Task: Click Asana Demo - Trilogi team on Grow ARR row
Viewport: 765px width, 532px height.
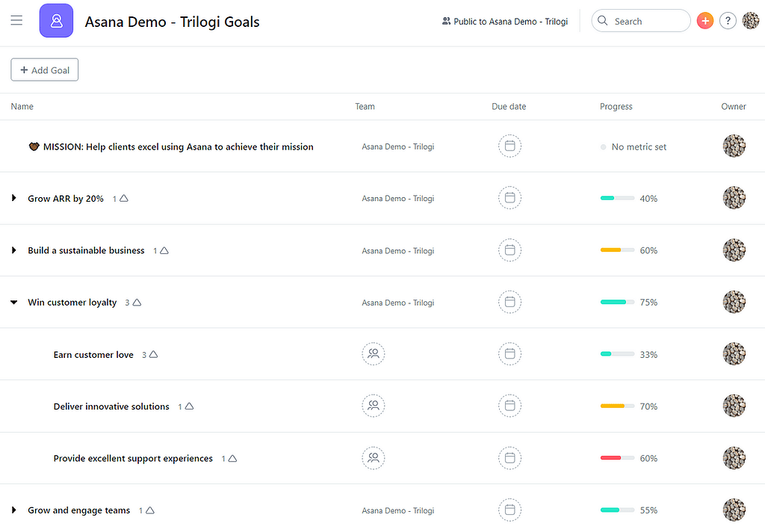Action: pos(397,198)
